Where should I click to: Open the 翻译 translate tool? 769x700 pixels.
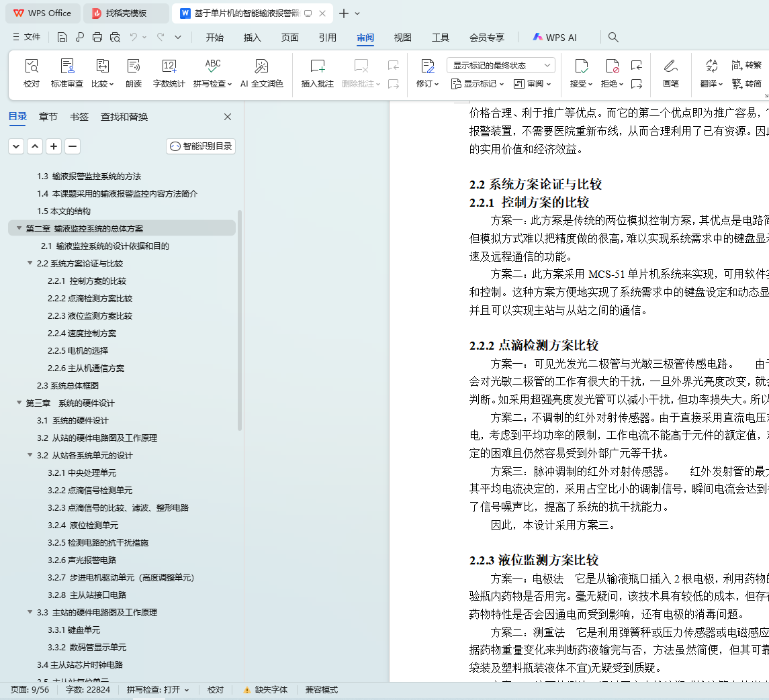(x=711, y=74)
